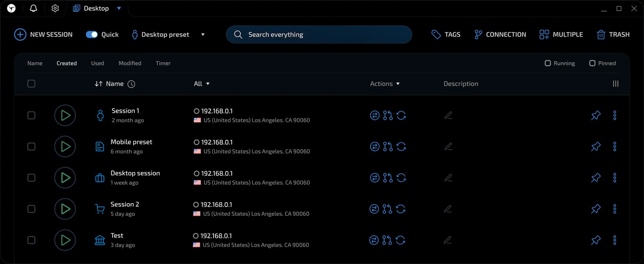Click the notifications bell icon
644x264 pixels.
pos(33,8)
